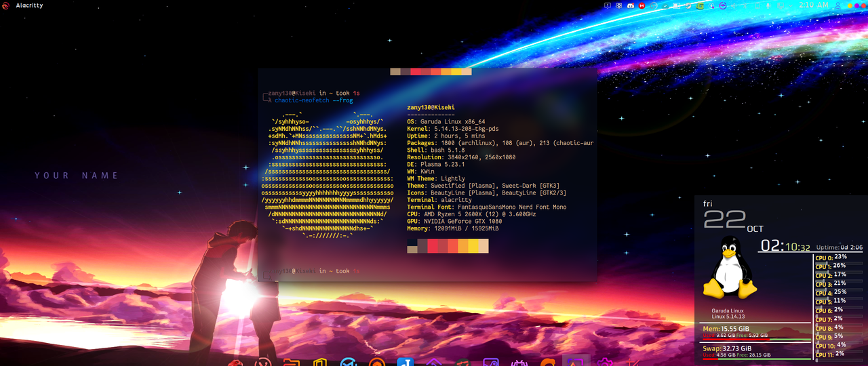Click the Alacritty window title in the top panel
Viewport: 868px width, 366px height.
coord(30,5)
